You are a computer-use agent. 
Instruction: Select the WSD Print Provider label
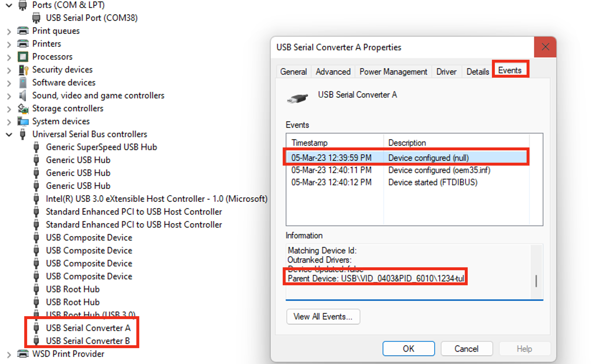point(68,354)
